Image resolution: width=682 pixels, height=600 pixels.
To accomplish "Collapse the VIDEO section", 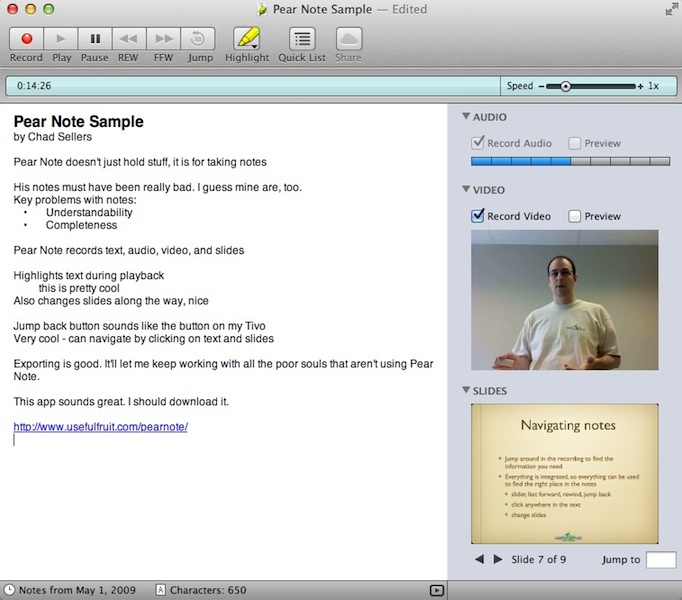I will [466, 190].
